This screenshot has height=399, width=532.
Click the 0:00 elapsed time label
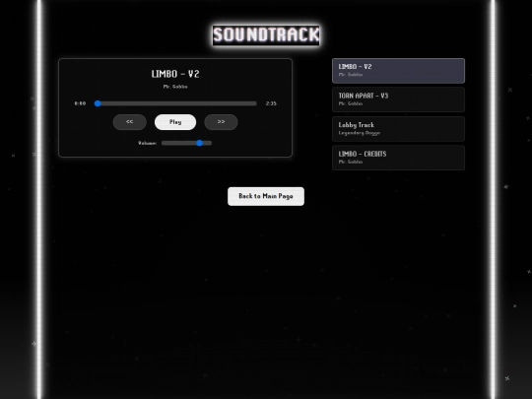pyautogui.click(x=80, y=103)
